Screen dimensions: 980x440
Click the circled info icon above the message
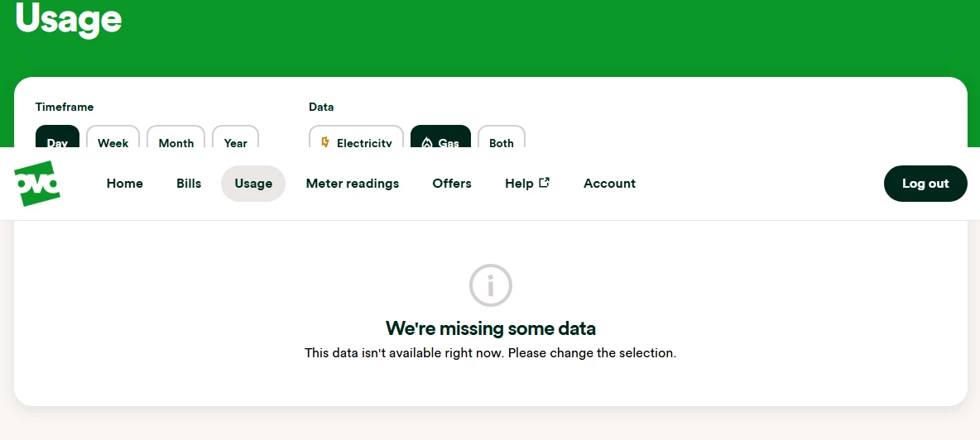point(491,285)
